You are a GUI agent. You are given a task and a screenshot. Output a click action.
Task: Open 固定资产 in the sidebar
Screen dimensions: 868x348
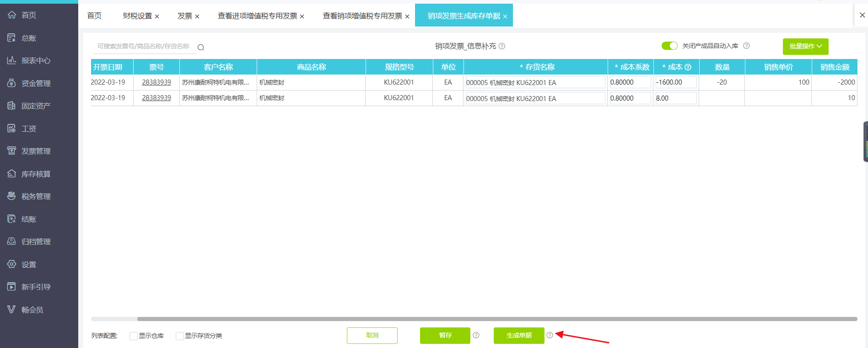pos(36,106)
